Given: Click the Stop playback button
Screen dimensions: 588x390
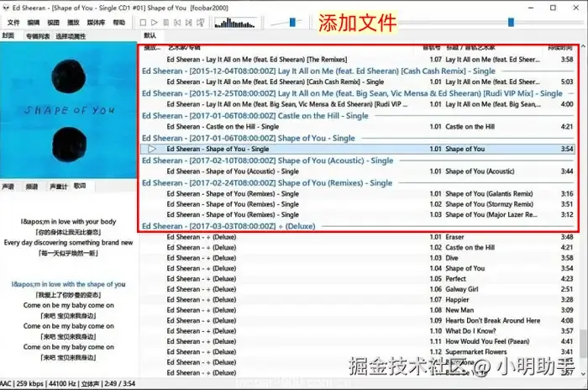Looking at the screenshot, I should pyautogui.click(x=143, y=23).
